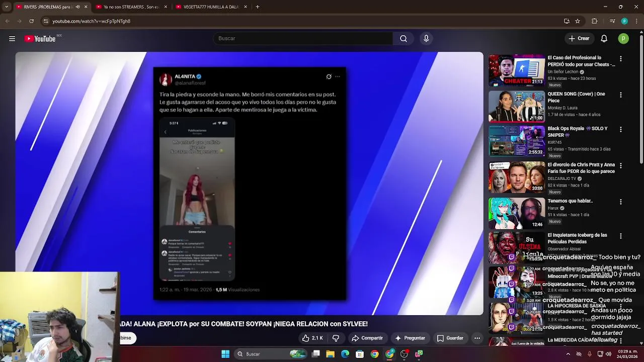Open OBS Studio from taskbar
This screenshot has height=362, width=644.
click(x=404, y=354)
